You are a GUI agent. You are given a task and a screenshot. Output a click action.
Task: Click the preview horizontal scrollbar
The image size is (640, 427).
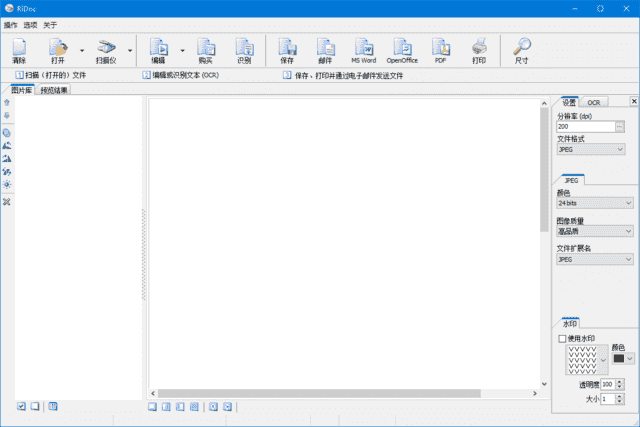[x=319, y=393]
